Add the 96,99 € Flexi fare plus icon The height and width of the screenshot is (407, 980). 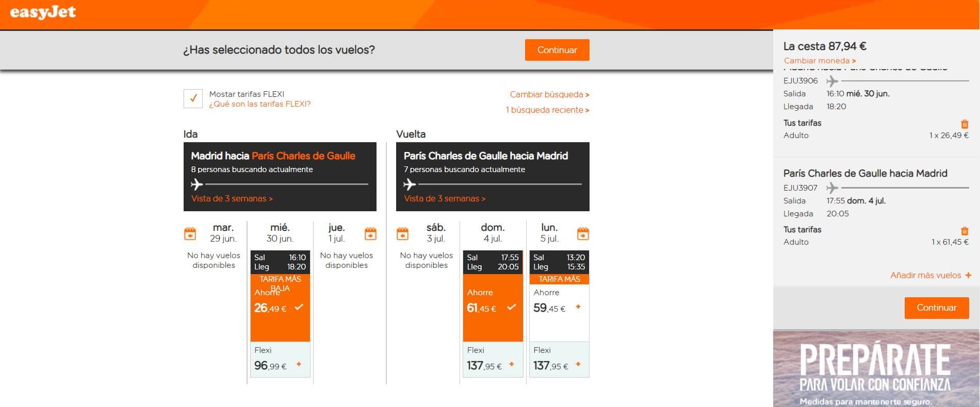coord(299,364)
